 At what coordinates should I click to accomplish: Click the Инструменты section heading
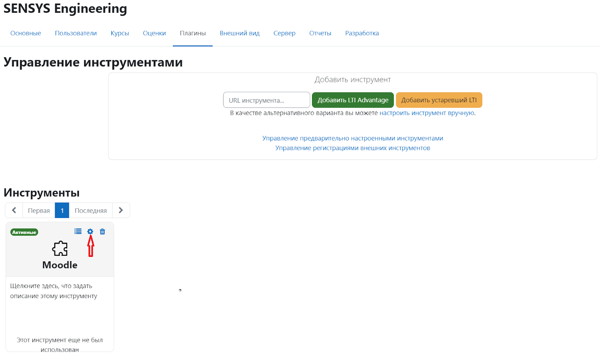click(x=42, y=192)
